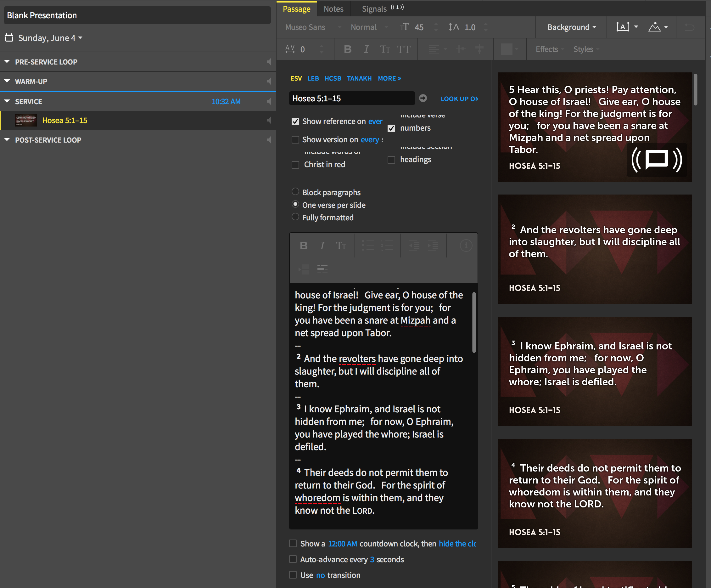
Task: Uncheck Show reference on every slide
Action: tap(296, 122)
